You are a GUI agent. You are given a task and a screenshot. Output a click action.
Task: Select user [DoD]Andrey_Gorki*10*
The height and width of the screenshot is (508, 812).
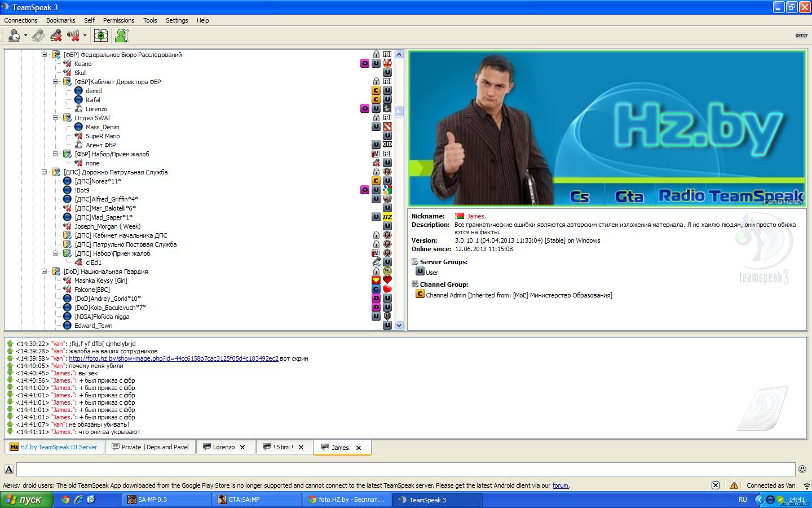coord(108,299)
